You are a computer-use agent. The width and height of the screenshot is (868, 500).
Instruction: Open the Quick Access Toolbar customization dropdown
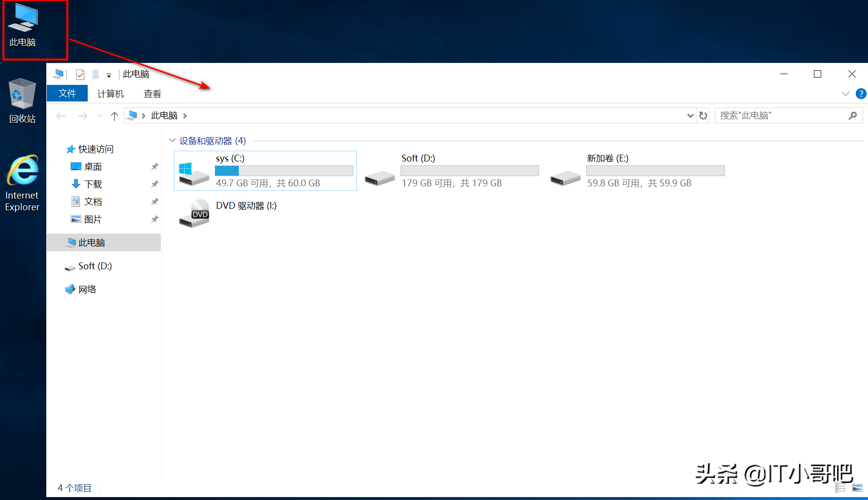(109, 74)
